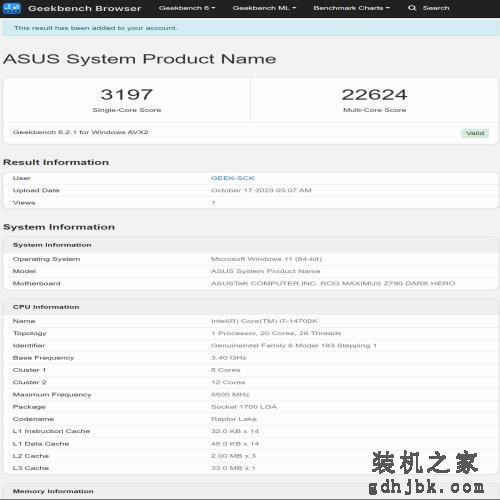Click the account added notification banner text

point(95,28)
